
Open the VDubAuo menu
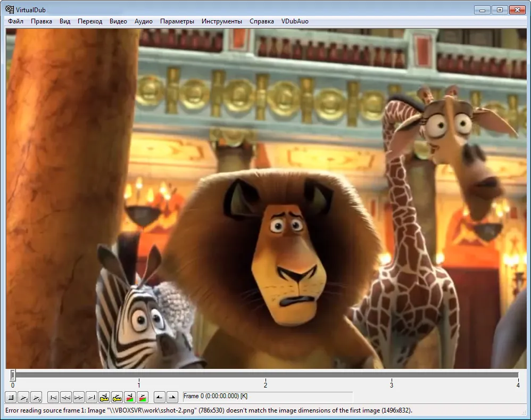coord(295,21)
